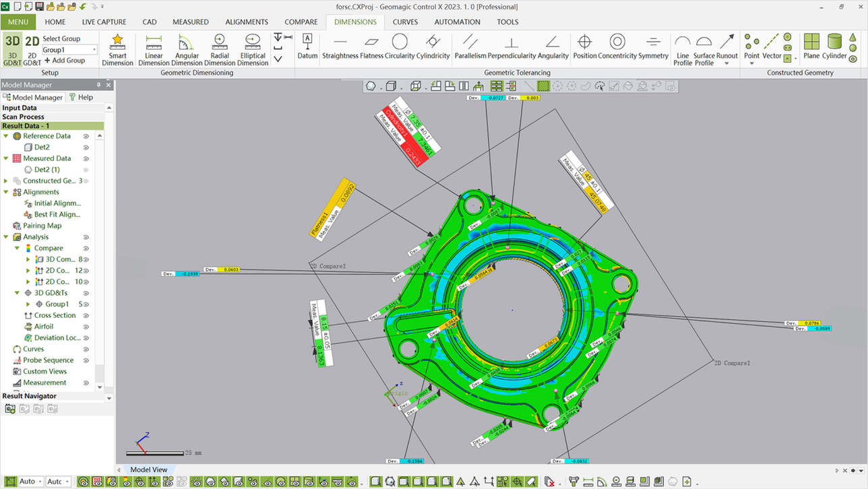Screen dimensions: 868x489
Task: Click the green MENU button
Action: 18,22
